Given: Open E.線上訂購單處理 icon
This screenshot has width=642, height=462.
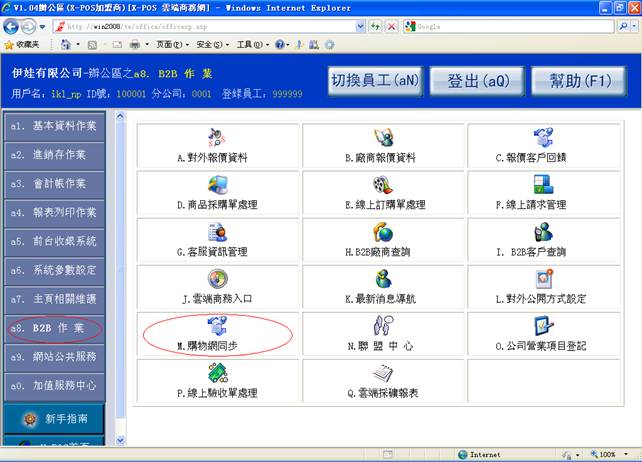Looking at the screenshot, I should point(383,184).
